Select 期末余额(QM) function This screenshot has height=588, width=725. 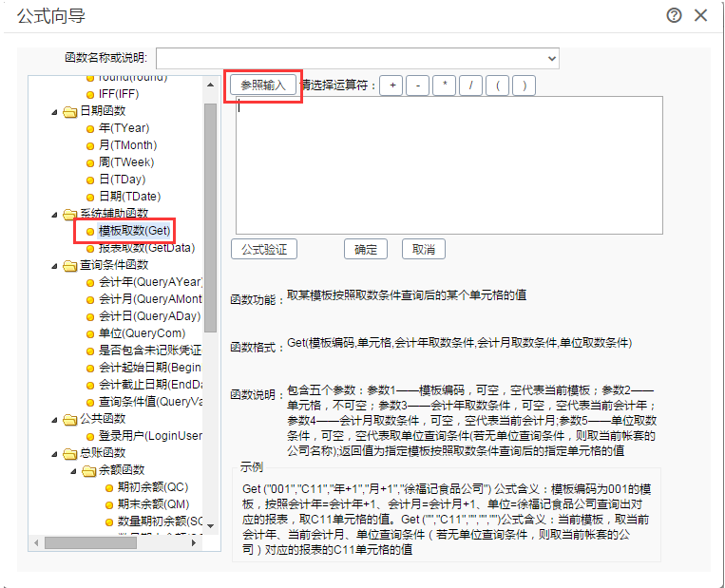154,504
